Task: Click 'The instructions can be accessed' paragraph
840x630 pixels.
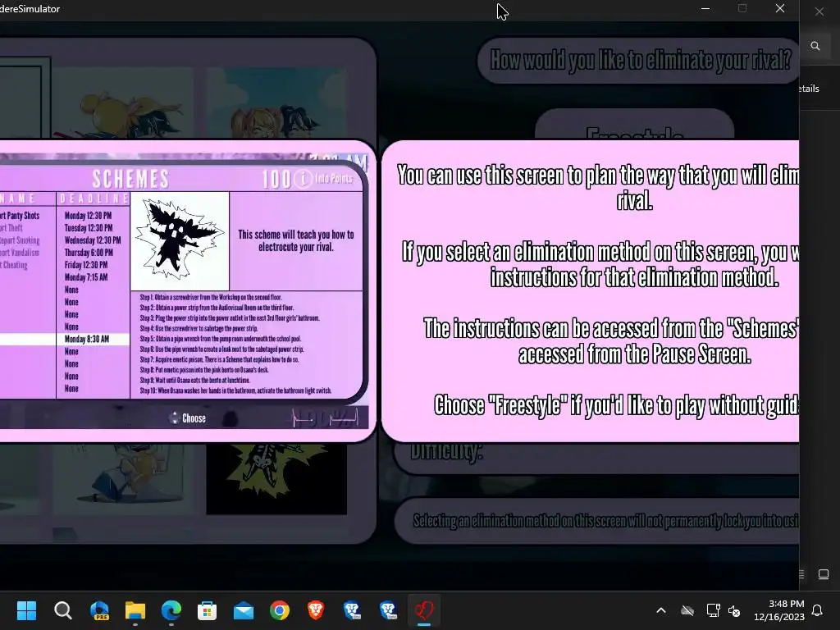Action: (610, 341)
